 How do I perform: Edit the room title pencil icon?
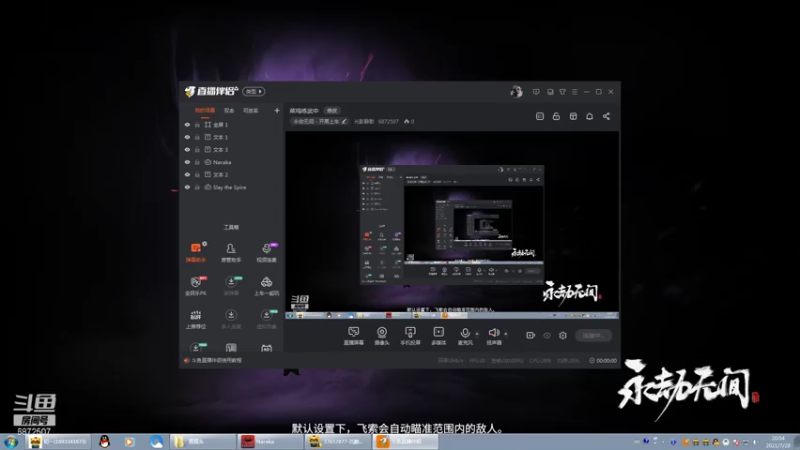click(x=344, y=121)
